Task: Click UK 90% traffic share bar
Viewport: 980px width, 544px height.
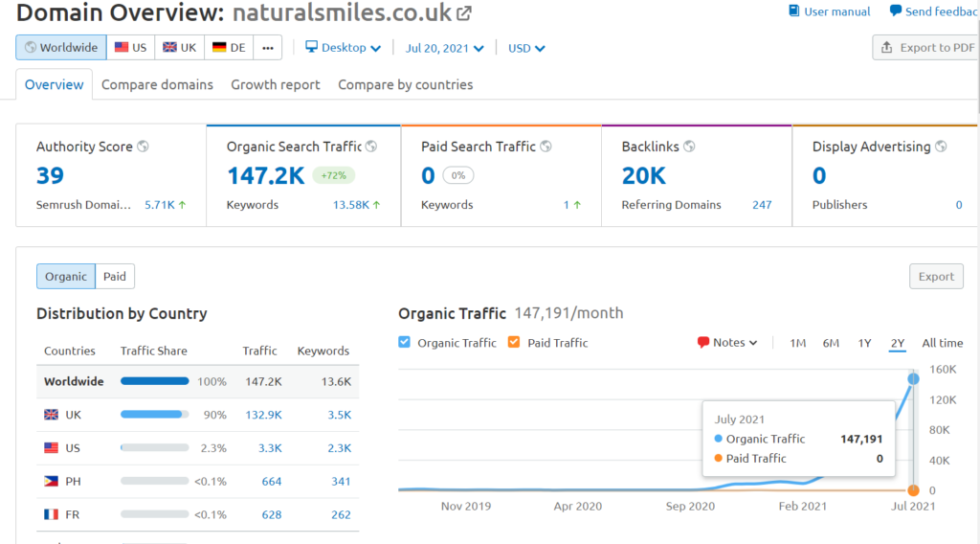Action: click(154, 414)
